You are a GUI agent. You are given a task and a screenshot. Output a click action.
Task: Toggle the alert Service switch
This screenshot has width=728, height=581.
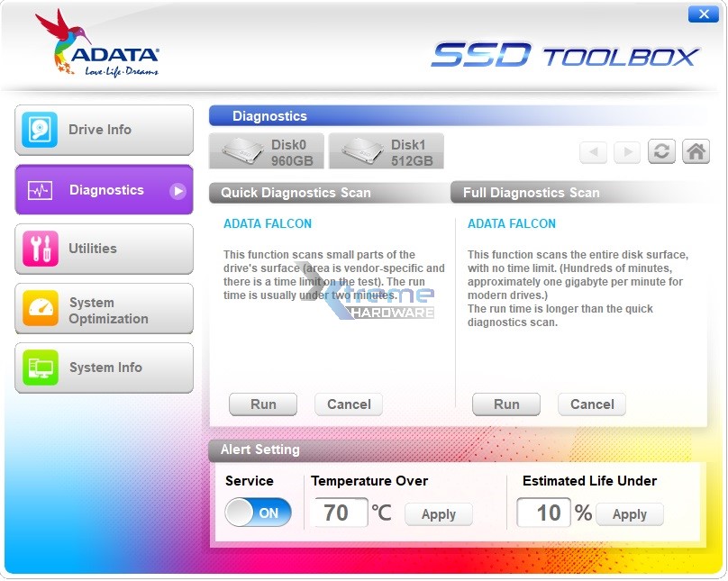(259, 512)
